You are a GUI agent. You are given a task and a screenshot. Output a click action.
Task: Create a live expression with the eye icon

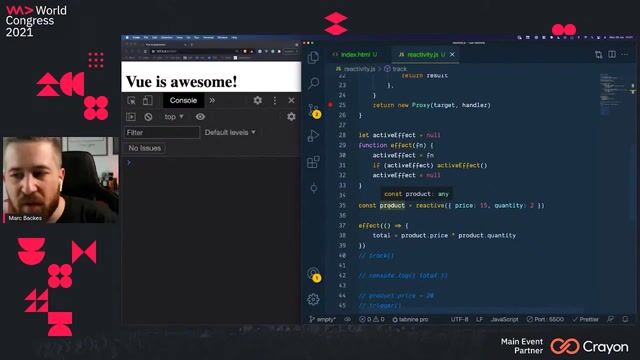click(200, 117)
